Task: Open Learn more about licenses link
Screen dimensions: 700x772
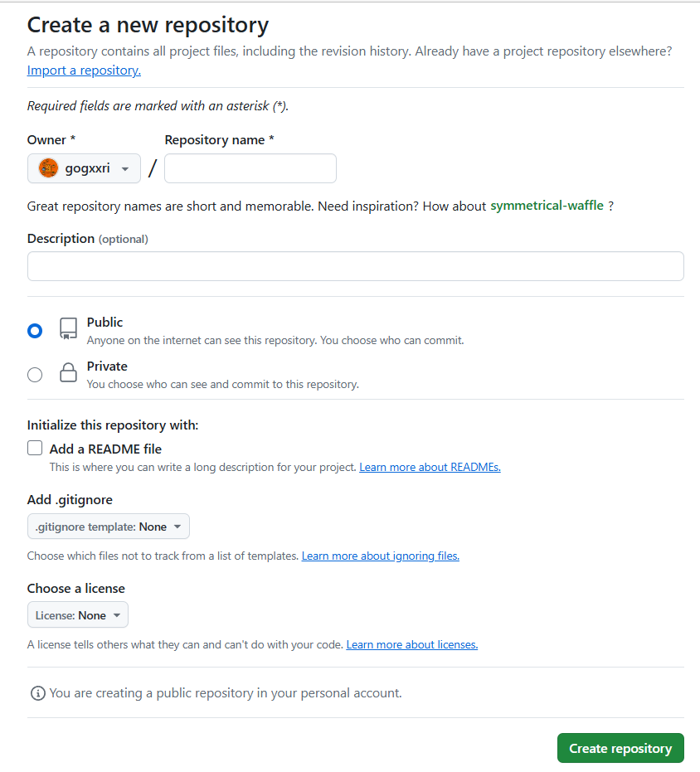Action: (412, 645)
